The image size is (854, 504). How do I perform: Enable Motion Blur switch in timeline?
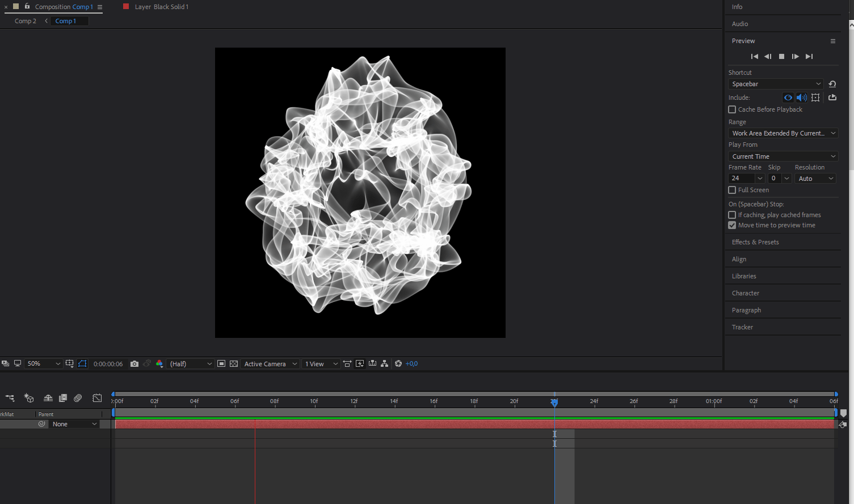pyautogui.click(x=78, y=398)
